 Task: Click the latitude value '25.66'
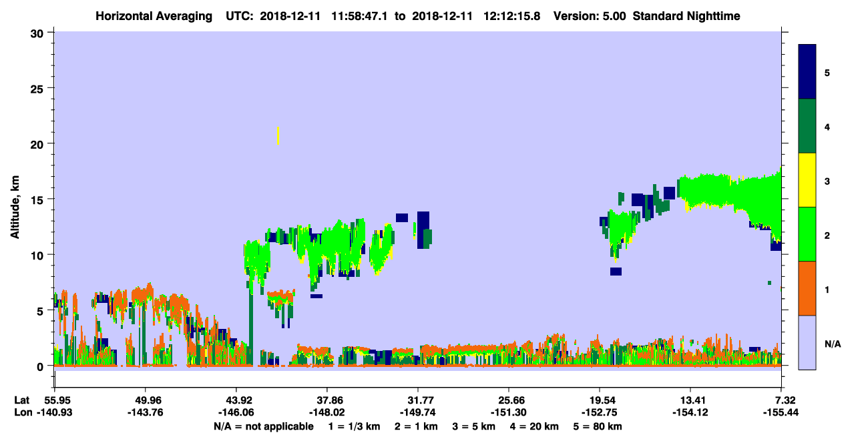pyautogui.click(x=509, y=400)
